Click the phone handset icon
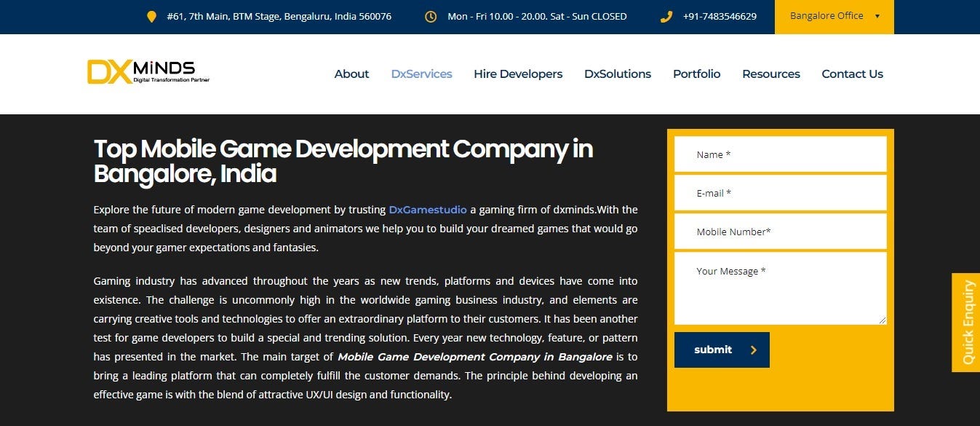 coord(666,16)
